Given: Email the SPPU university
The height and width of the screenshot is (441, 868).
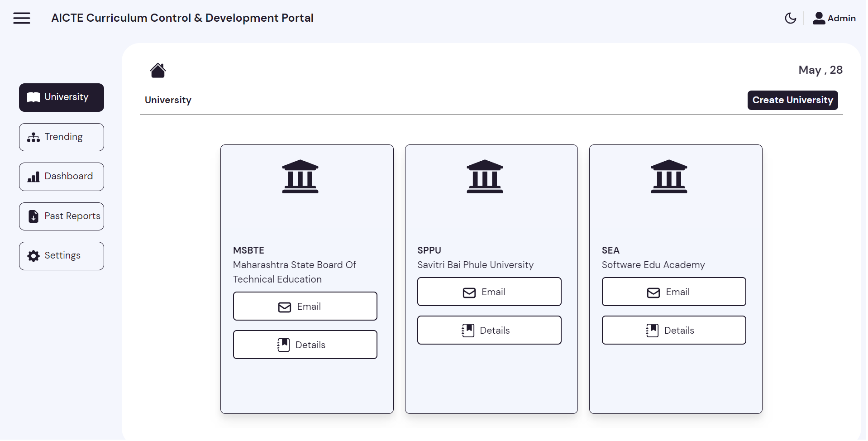Looking at the screenshot, I should click(x=489, y=292).
